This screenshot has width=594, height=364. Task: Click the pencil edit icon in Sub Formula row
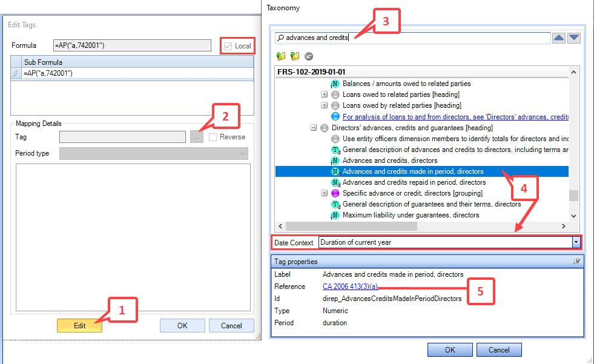16,73
